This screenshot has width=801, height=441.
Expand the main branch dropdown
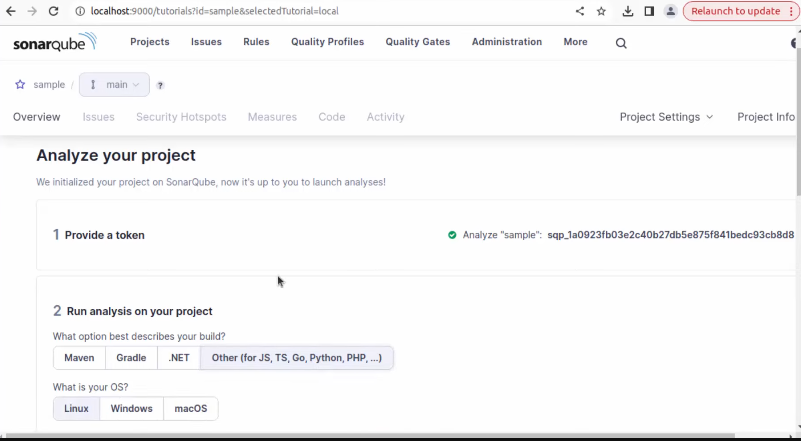115,85
